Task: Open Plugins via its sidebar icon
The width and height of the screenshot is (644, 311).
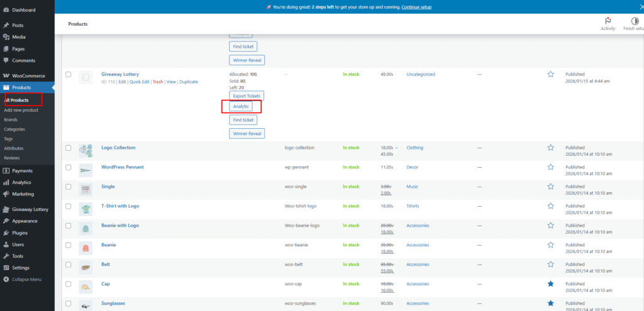Action: point(6,232)
